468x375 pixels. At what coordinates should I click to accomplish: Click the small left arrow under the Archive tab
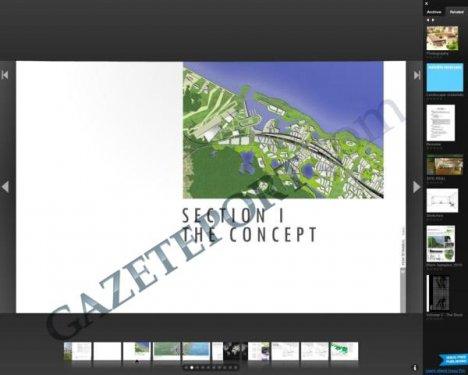(x=428, y=20)
